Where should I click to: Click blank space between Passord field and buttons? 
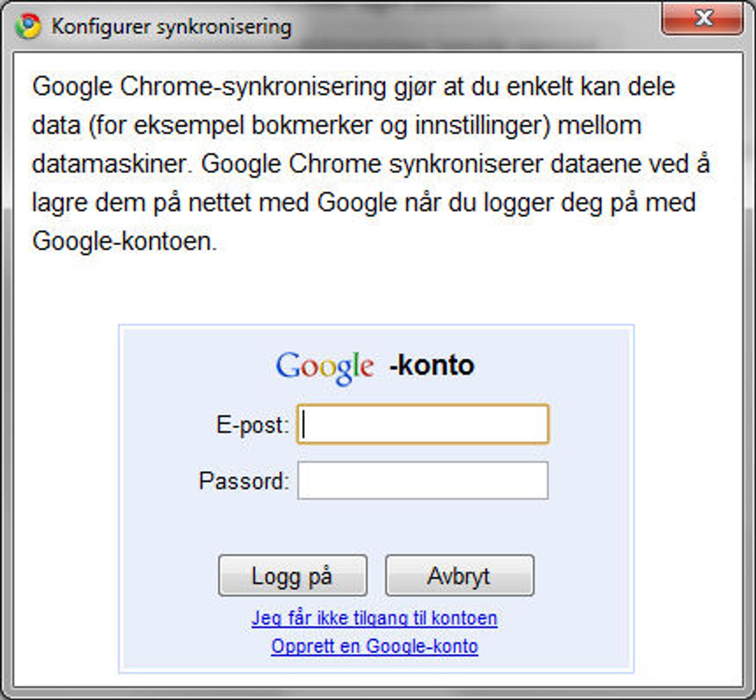[376, 527]
